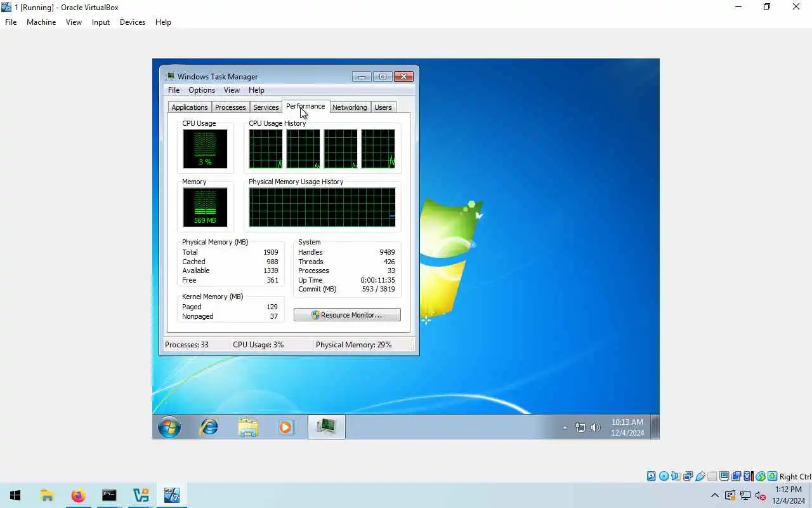Screen dimensions: 812x508
Task: Open File Explorer on host taskbar
Action: click(47, 495)
